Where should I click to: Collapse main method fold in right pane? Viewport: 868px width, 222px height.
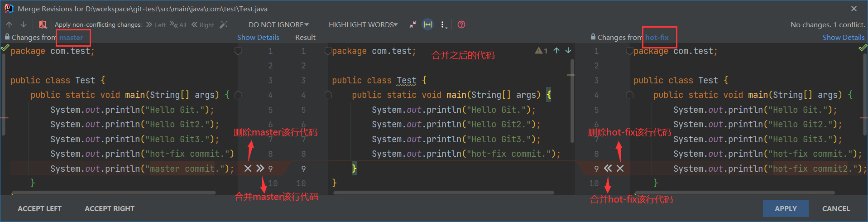[x=630, y=95]
